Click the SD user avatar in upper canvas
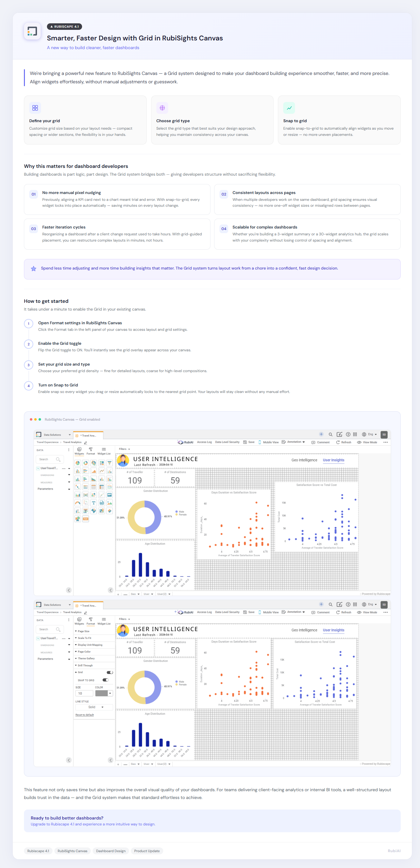 click(x=384, y=435)
